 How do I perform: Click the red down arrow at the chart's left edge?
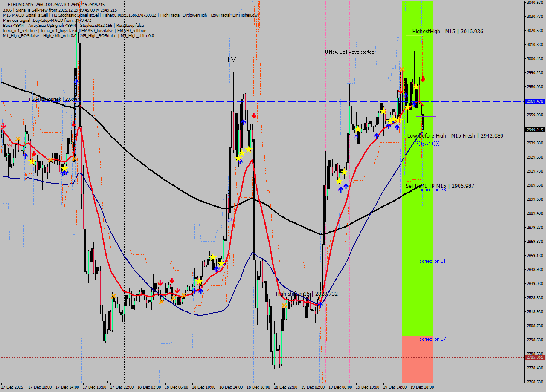(3, 127)
